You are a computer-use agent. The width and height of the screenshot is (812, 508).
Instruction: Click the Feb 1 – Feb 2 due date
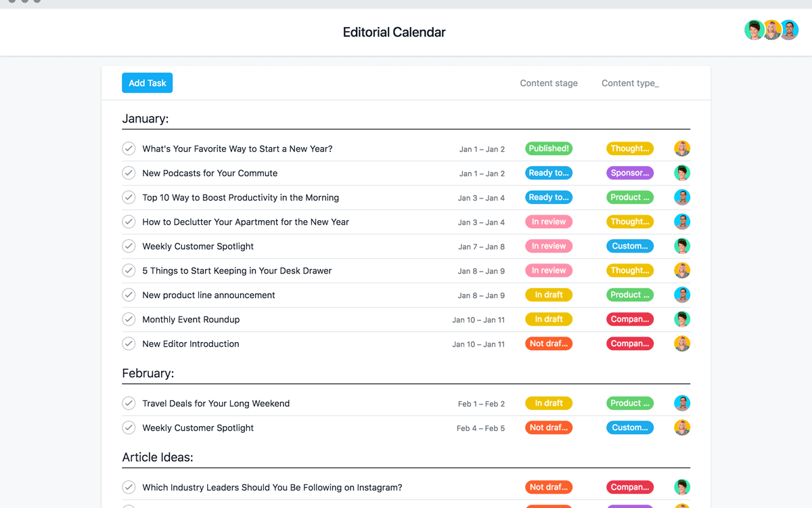[481, 404]
